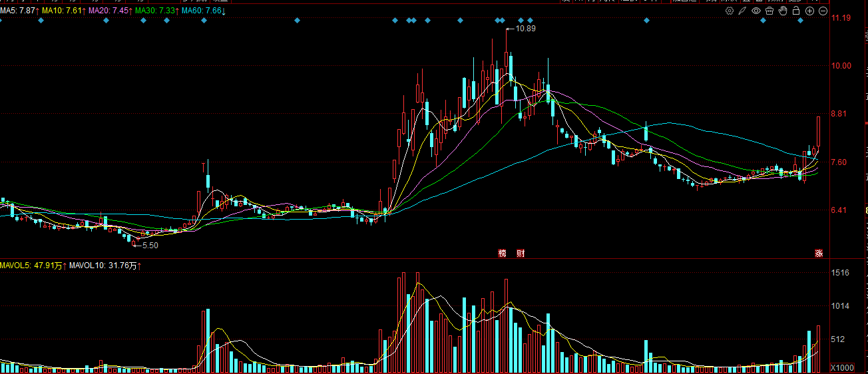868x374 pixels.
Task: Toggle the lock icon in chart toolbar
Action: click(796, 11)
